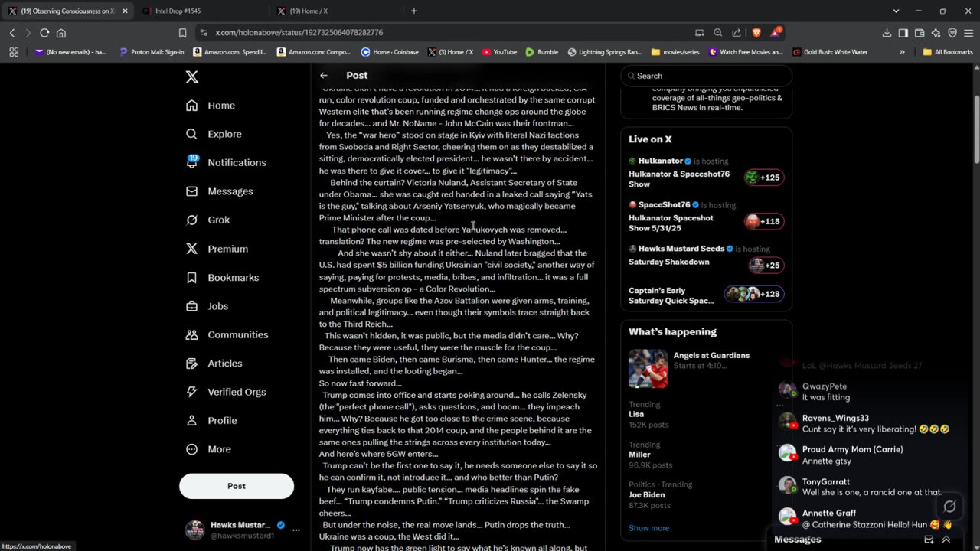Viewport: 980px width, 551px height.
Task: Click Show more under trends
Action: 648,528
